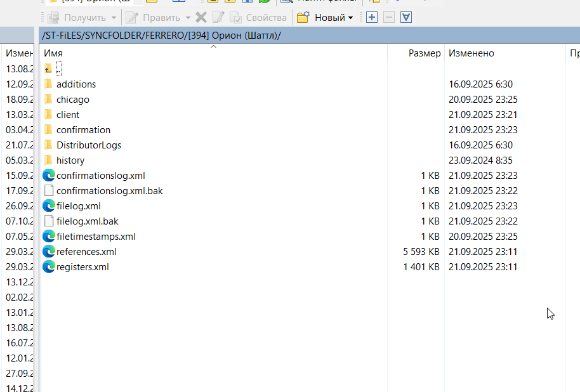Image resolution: width=580 pixels, height=392 pixels.
Task: Select the registers.xml file name
Action: click(x=83, y=267)
